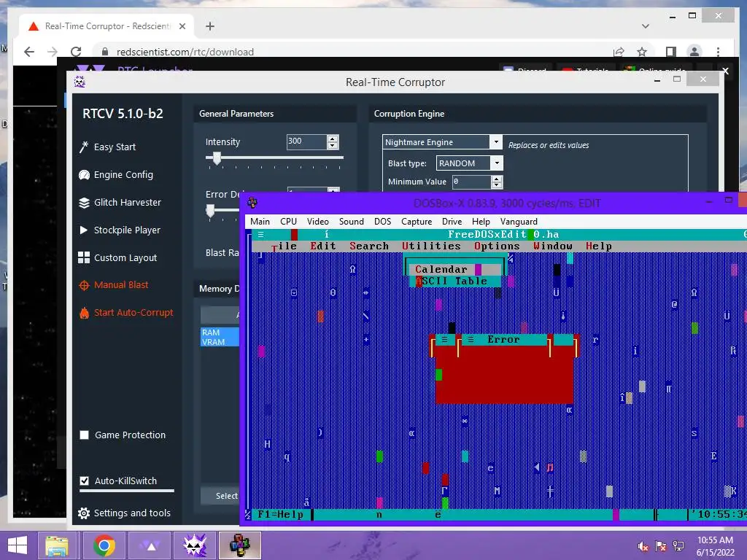747x560 pixels.
Task: Click muted volume tray icon
Action: click(643, 546)
